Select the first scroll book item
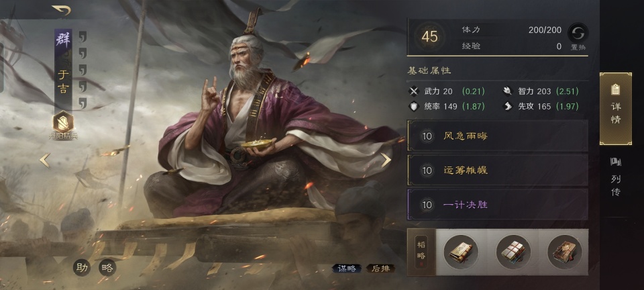 pyautogui.click(x=461, y=252)
